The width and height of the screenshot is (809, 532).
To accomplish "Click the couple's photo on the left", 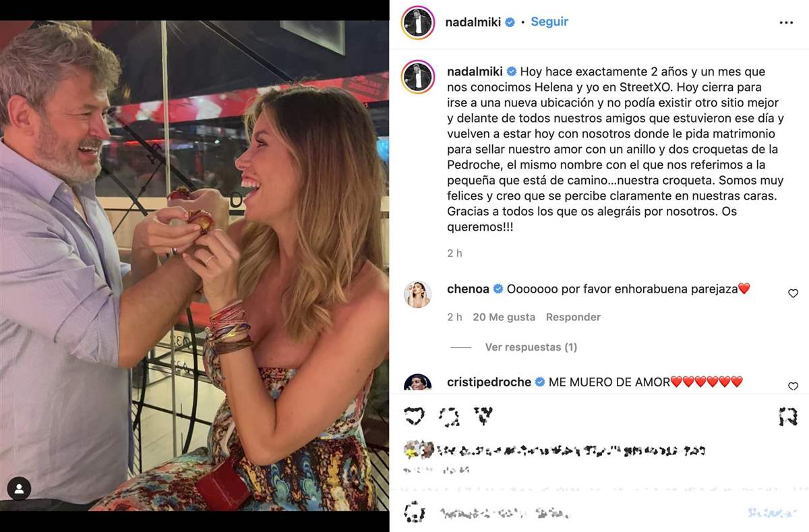I will [x=196, y=266].
